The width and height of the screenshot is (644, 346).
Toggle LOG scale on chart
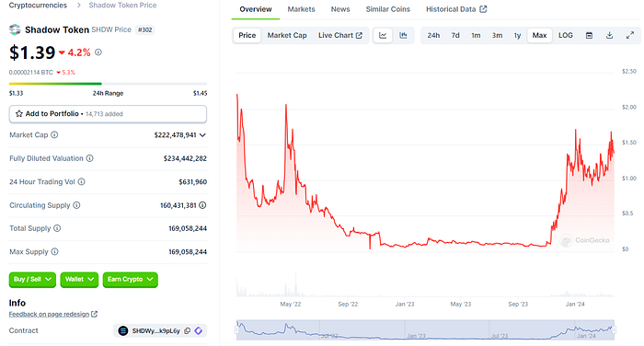[566, 35]
